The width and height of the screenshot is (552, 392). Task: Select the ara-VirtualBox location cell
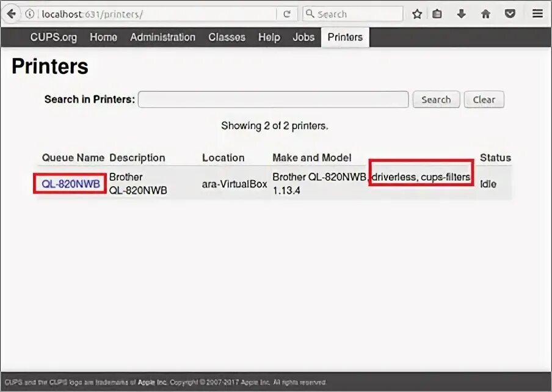tap(234, 184)
